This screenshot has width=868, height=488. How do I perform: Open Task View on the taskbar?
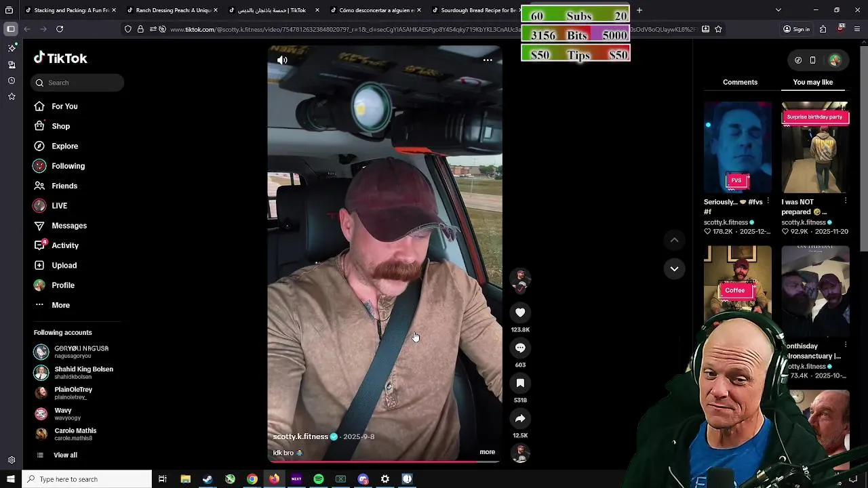pyautogui.click(x=163, y=479)
